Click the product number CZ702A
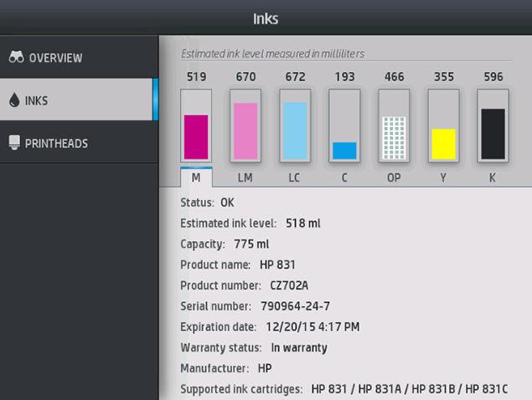This screenshot has height=400, width=532. [x=289, y=285]
